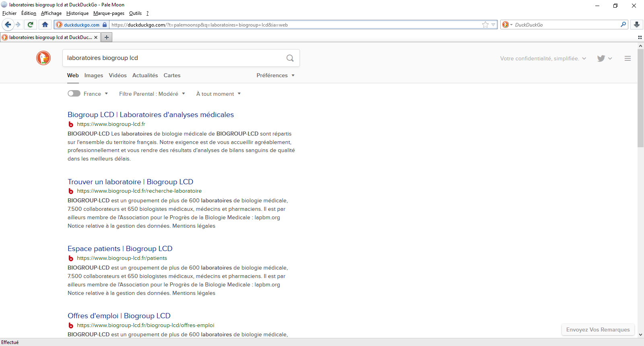The width and height of the screenshot is (644, 346).
Task: Switch to the Images results tab
Action: (x=94, y=75)
